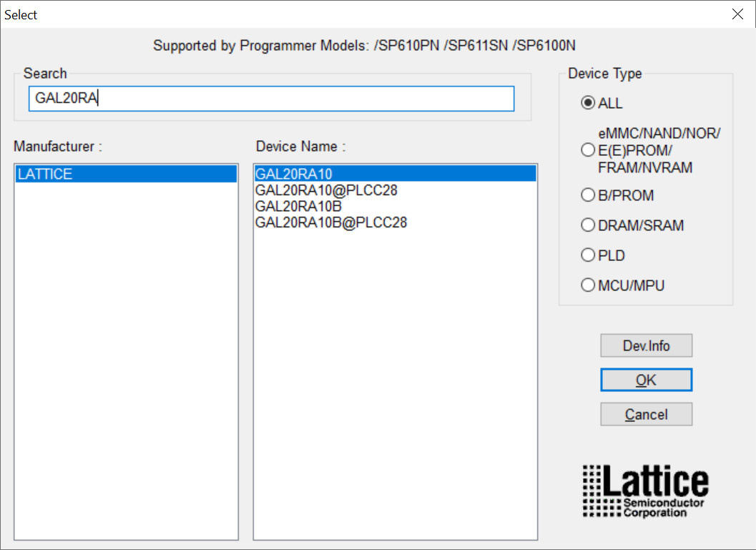Select LATTICE in the Manufacturer list
This screenshot has height=550, width=756.
tap(126, 174)
